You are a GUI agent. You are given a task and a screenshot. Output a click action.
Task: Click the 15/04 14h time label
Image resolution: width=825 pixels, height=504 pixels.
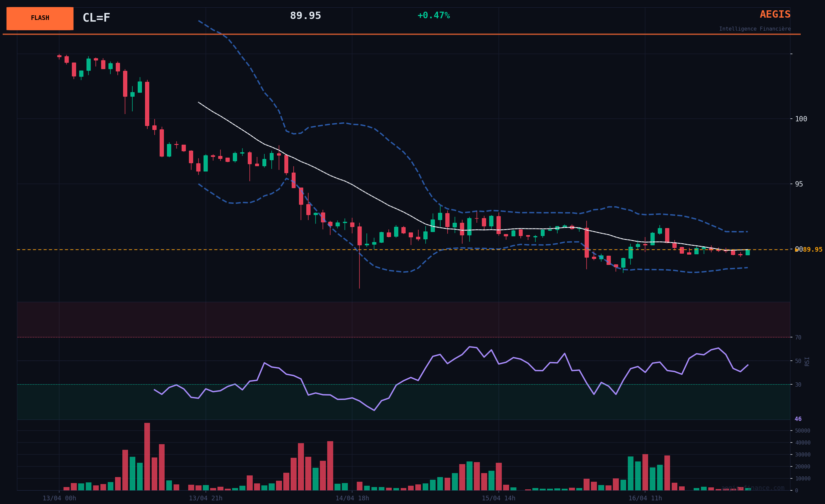pyautogui.click(x=498, y=498)
